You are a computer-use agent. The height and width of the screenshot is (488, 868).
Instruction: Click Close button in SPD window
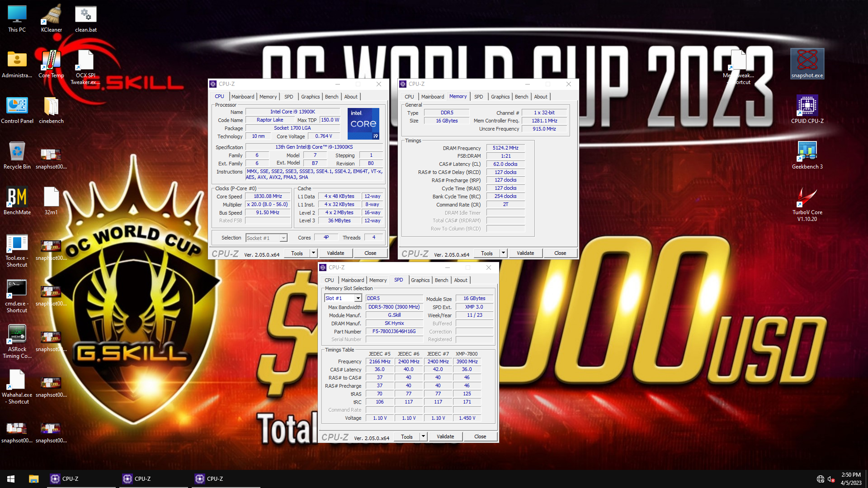[x=480, y=436]
